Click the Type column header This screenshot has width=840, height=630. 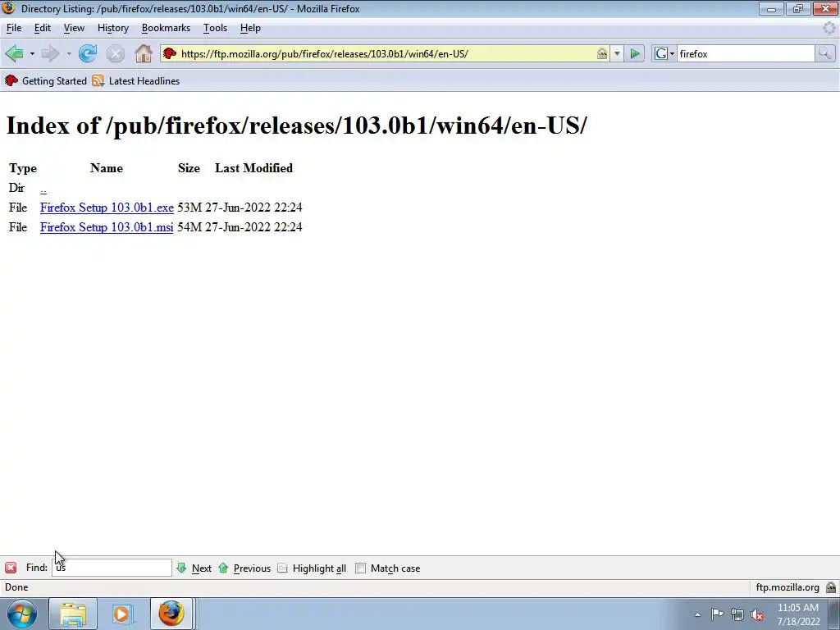[23, 168]
